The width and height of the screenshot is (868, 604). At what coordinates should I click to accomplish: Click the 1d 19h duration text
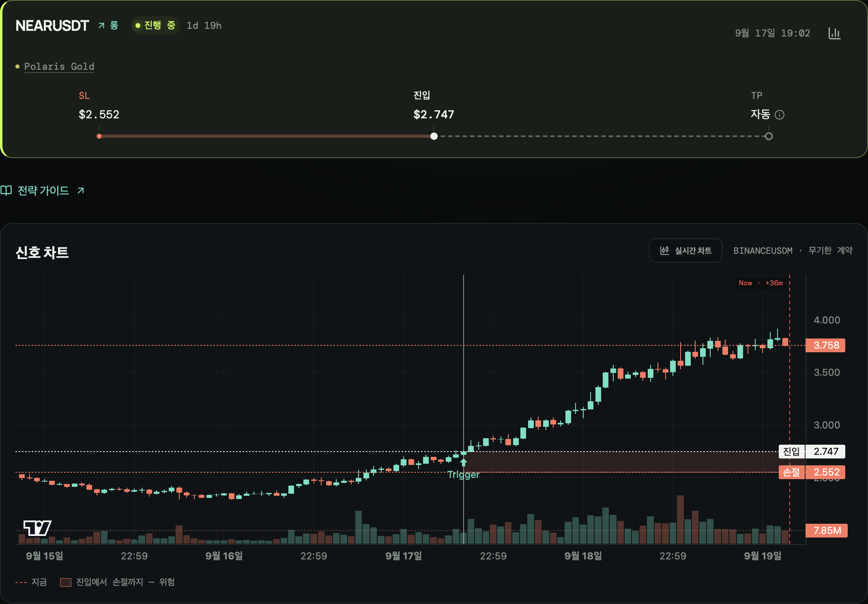[x=204, y=26]
